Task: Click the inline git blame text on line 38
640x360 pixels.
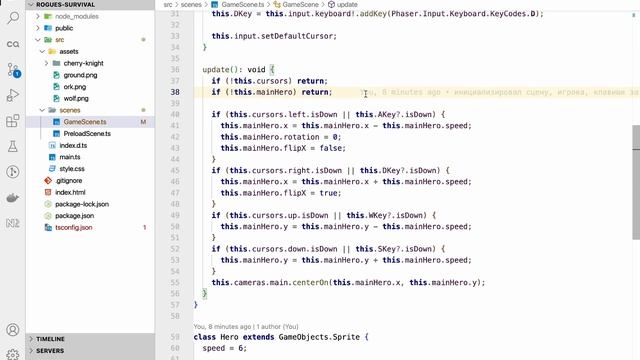Action: click(500, 92)
